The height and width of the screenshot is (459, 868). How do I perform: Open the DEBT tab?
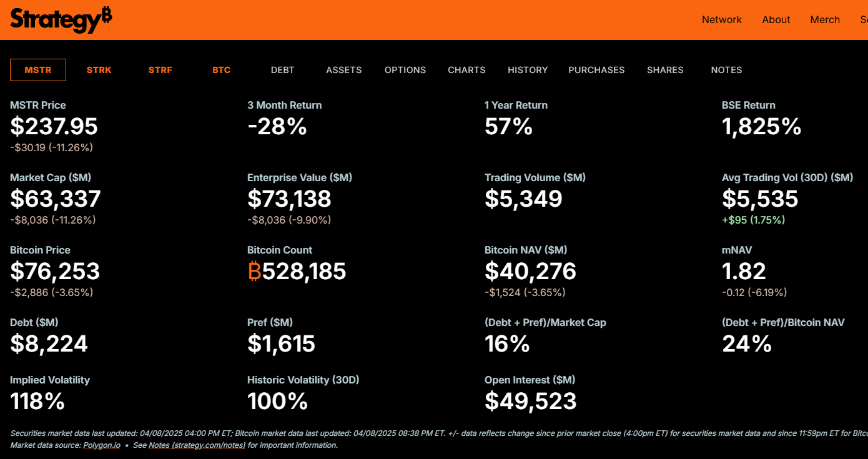[x=283, y=70]
